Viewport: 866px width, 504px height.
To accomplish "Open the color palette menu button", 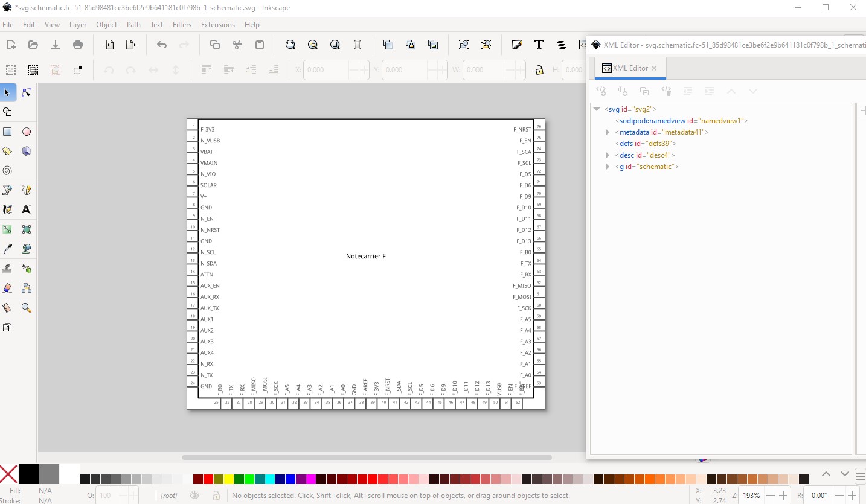I will [x=860, y=475].
